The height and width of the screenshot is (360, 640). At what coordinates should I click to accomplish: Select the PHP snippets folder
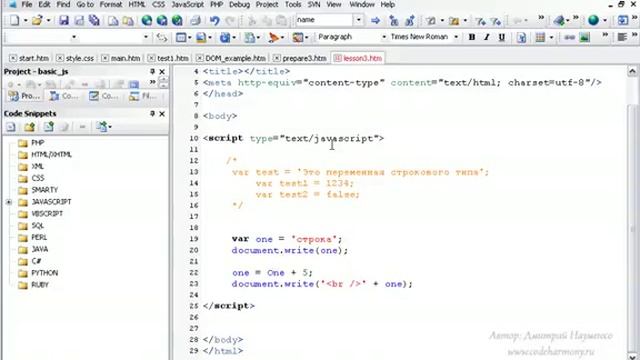pyautogui.click(x=38, y=143)
